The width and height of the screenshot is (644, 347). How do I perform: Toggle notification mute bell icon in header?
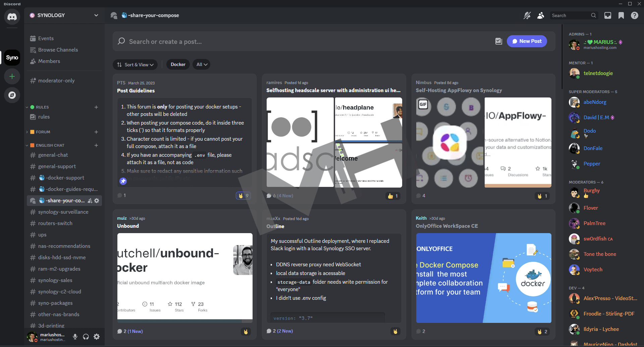(x=527, y=15)
